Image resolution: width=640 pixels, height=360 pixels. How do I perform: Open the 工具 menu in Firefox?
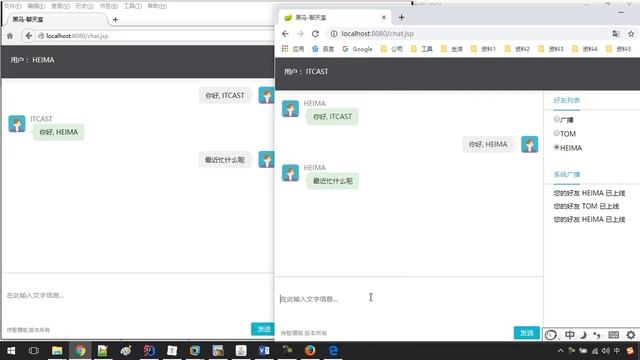pyautogui.click(x=133, y=6)
